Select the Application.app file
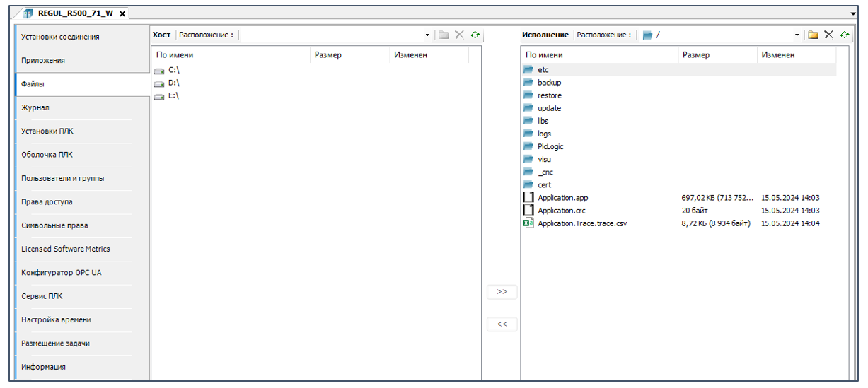 pos(562,198)
